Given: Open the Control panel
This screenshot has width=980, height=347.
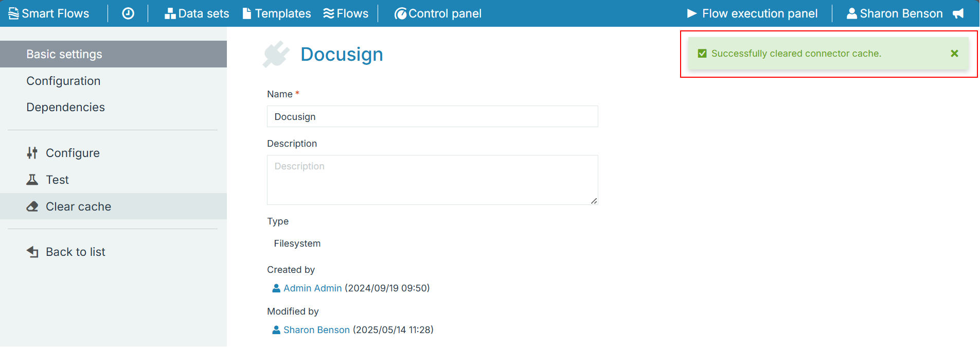Looking at the screenshot, I should click(438, 13).
